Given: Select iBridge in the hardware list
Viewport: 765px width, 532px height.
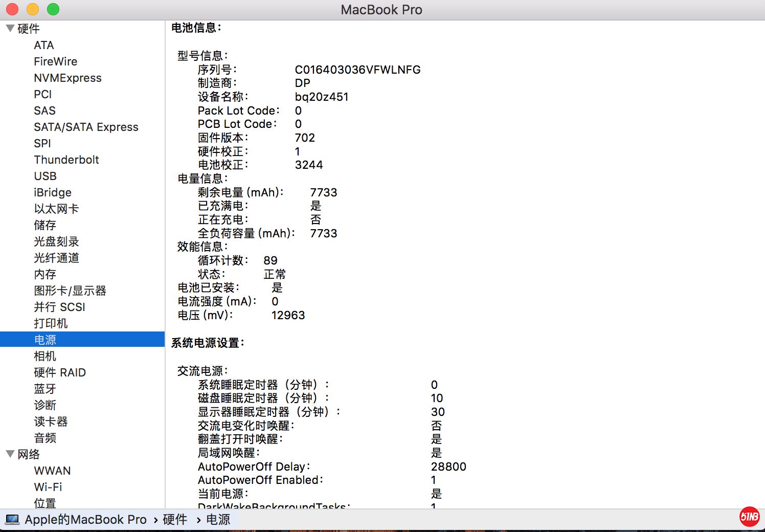Looking at the screenshot, I should coord(53,192).
